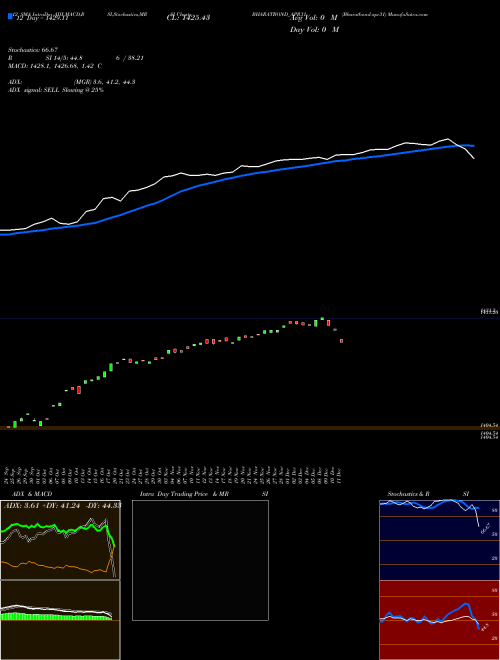Viewport: 500px width, 660px height.
Task: Click the 'Intra Day Trading Price & MR' title
Action: tap(185, 494)
